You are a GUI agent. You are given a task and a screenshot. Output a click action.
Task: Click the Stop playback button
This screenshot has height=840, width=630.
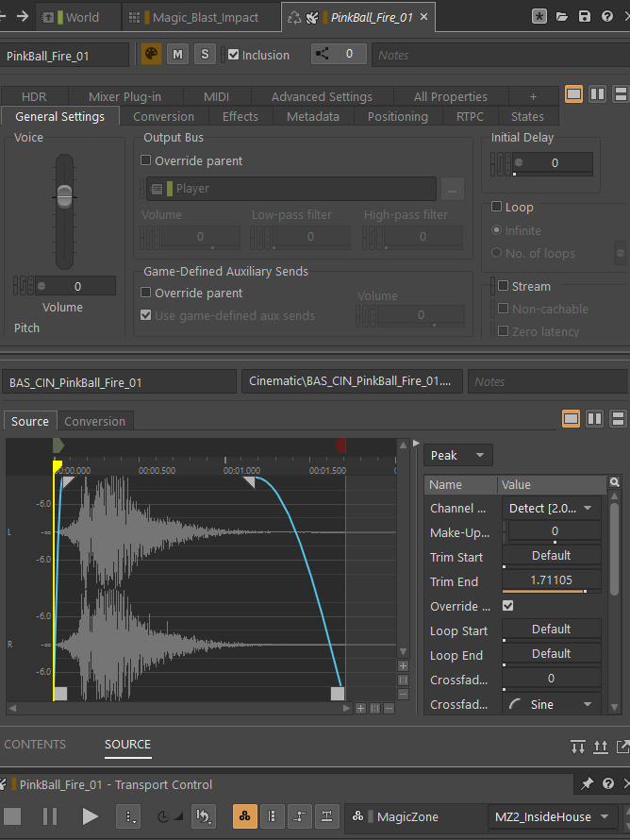12,816
